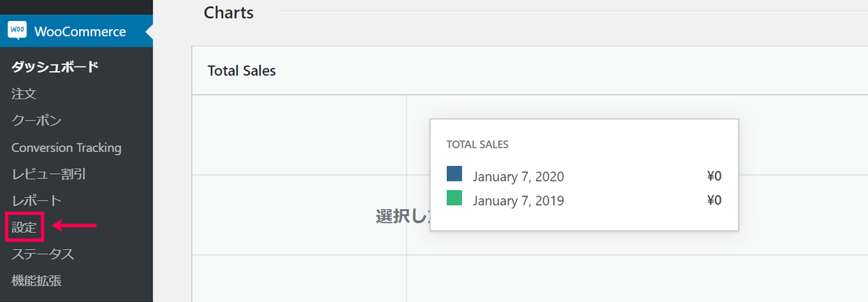Click the TOTAL SALES tooltip title
The height and width of the screenshot is (302, 868).
tap(477, 144)
